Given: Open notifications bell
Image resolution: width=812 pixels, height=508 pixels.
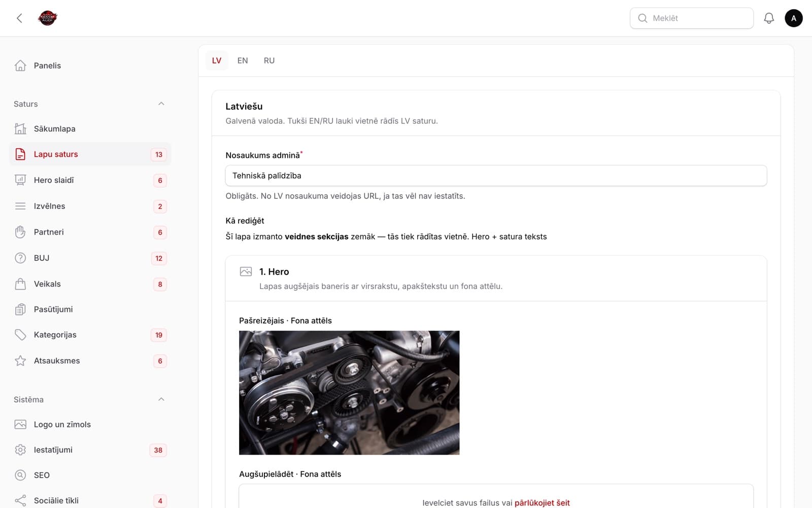Looking at the screenshot, I should [x=769, y=18].
